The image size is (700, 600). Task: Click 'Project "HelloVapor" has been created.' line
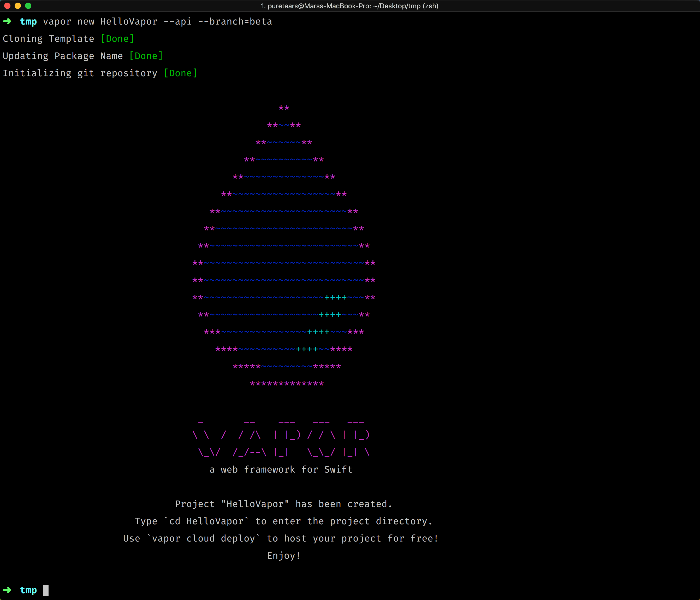[x=284, y=504]
